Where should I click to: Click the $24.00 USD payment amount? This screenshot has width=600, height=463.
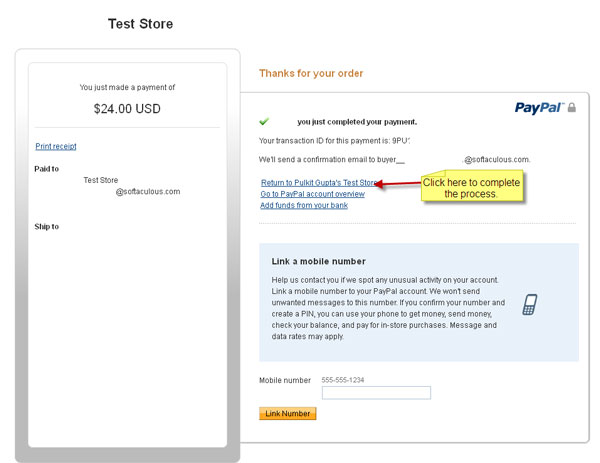(127, 109)
